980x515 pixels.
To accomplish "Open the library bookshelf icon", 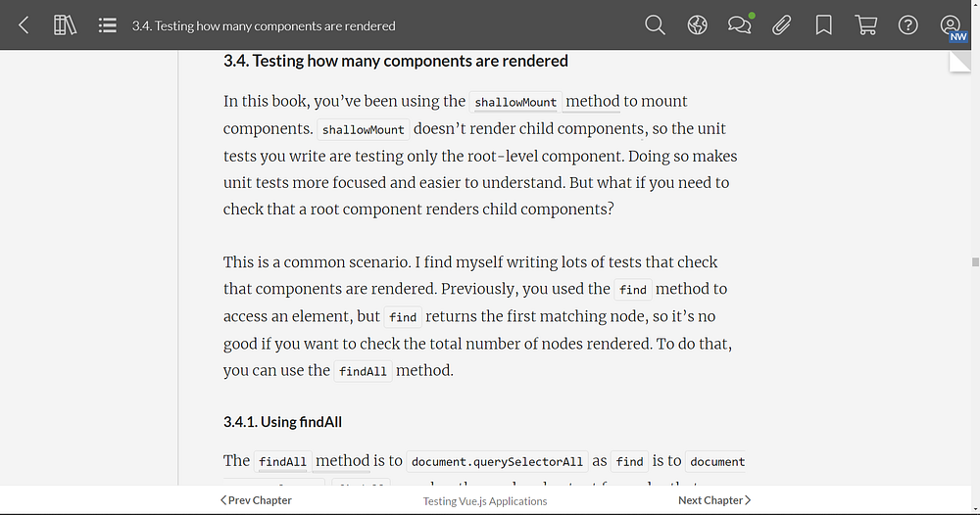I will [x=65, y=25].
